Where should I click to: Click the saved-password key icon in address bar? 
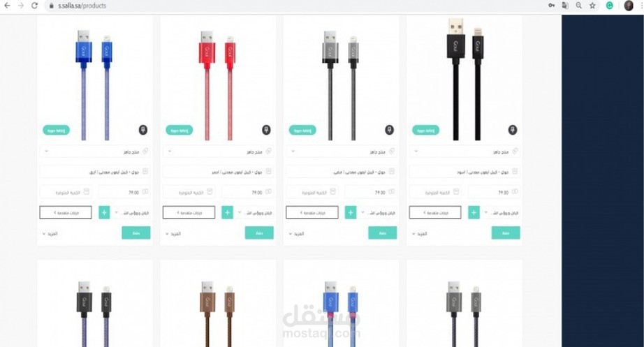click(x=552, y=6)
